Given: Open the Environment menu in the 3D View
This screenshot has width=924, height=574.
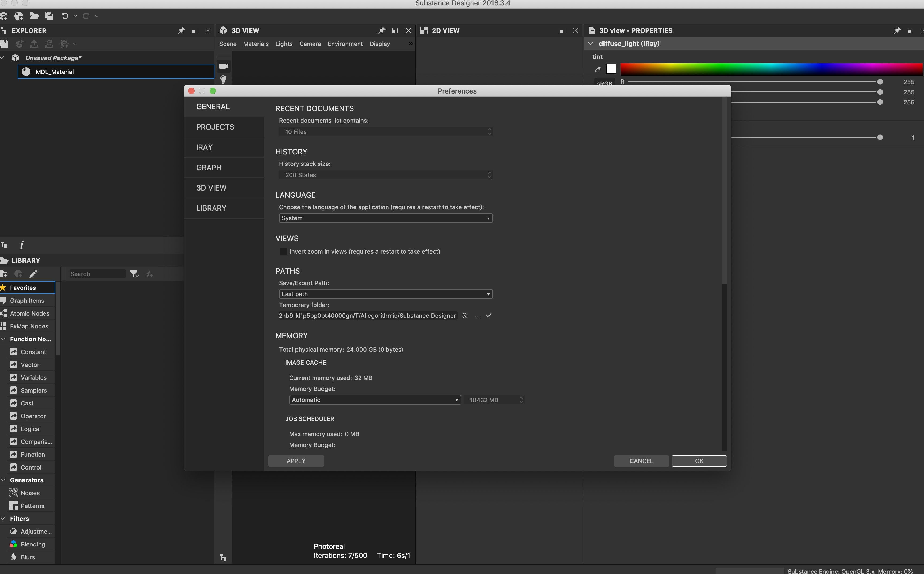Looking at the screenshot, I should [345, 44].
